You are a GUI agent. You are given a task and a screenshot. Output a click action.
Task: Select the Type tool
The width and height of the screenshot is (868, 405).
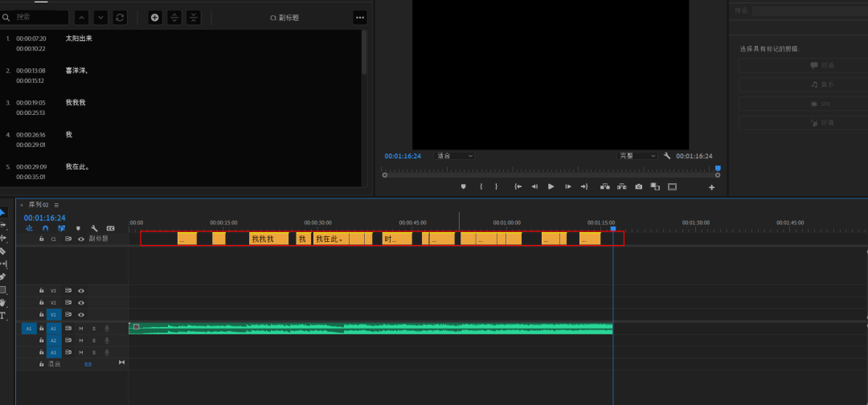coord(2,315)
